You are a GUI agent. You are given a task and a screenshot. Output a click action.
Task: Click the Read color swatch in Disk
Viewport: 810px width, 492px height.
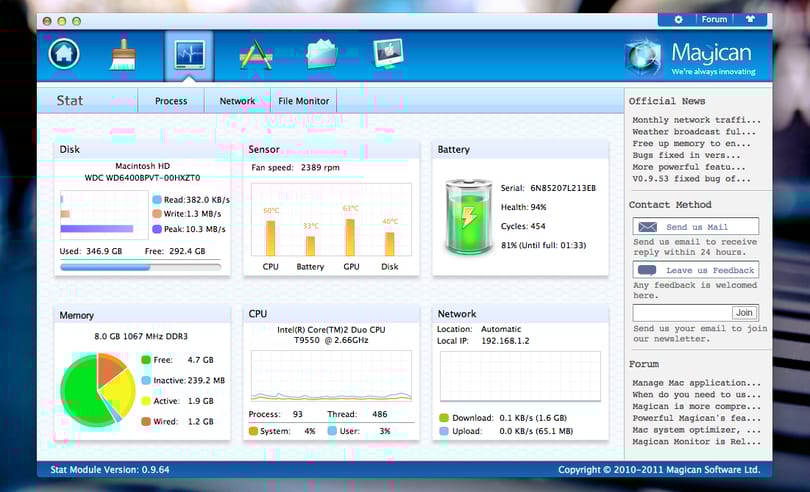pos(157,199)
